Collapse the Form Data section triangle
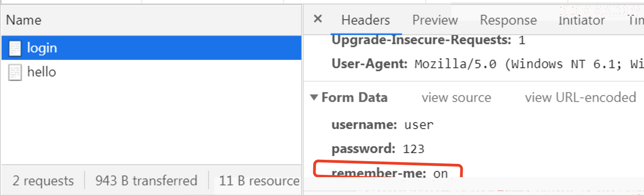The image size is (644, 195). tap(314, 97)
